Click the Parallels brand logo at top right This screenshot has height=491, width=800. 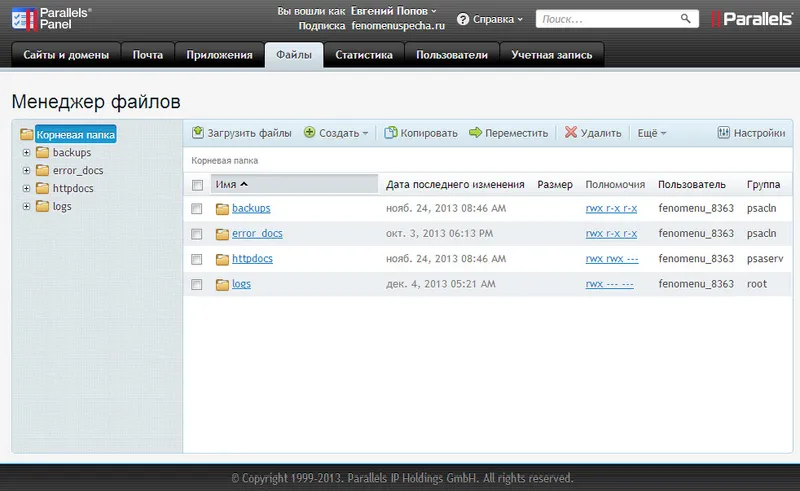752,19
